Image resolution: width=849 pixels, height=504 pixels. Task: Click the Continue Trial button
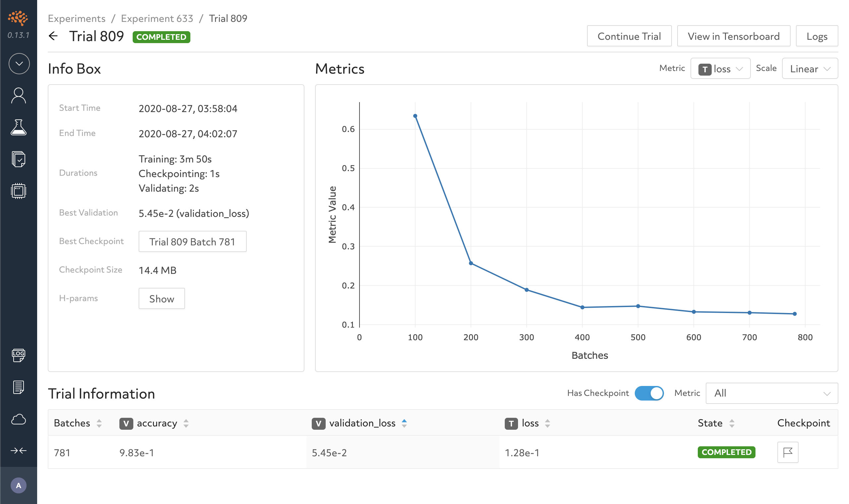point(629,36)
